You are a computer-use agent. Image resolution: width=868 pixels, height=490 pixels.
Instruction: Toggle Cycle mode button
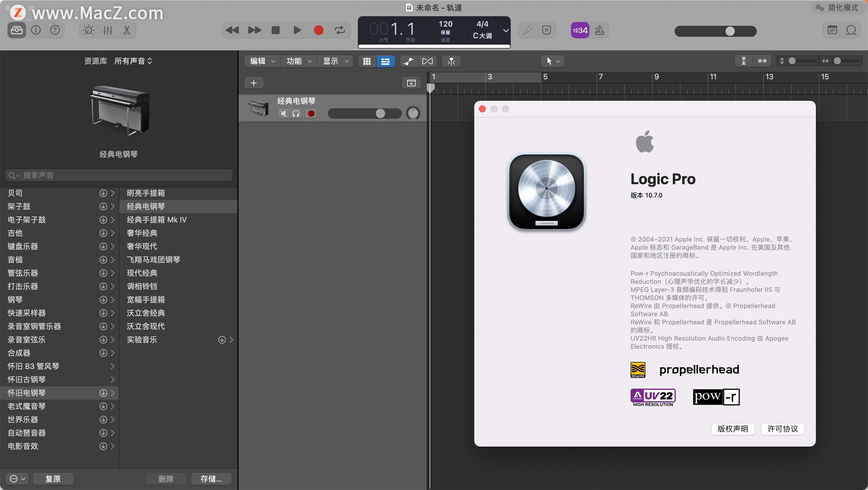(x=340, y=30)
